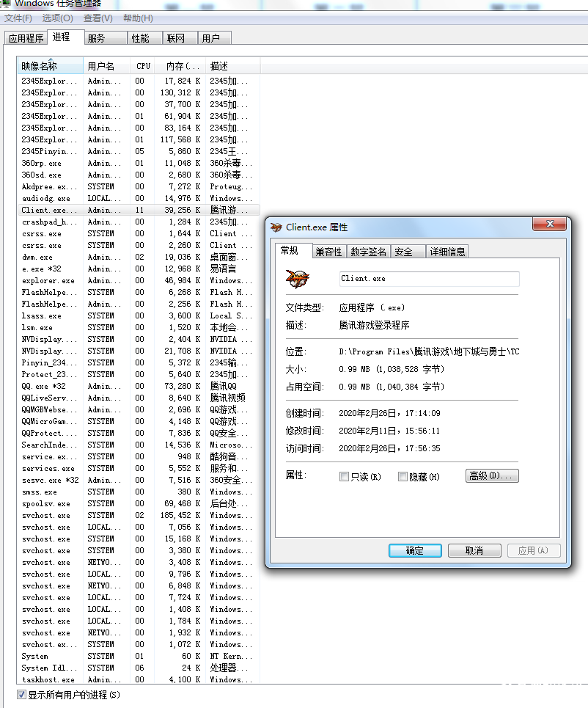Click the 高级(D)... button
The image size is (588, 708).
492,476
